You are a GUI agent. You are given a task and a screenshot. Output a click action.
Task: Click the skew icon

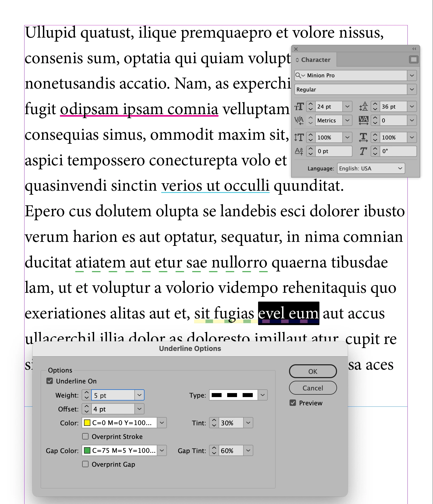pyautogui.click(x=364, y=151)
